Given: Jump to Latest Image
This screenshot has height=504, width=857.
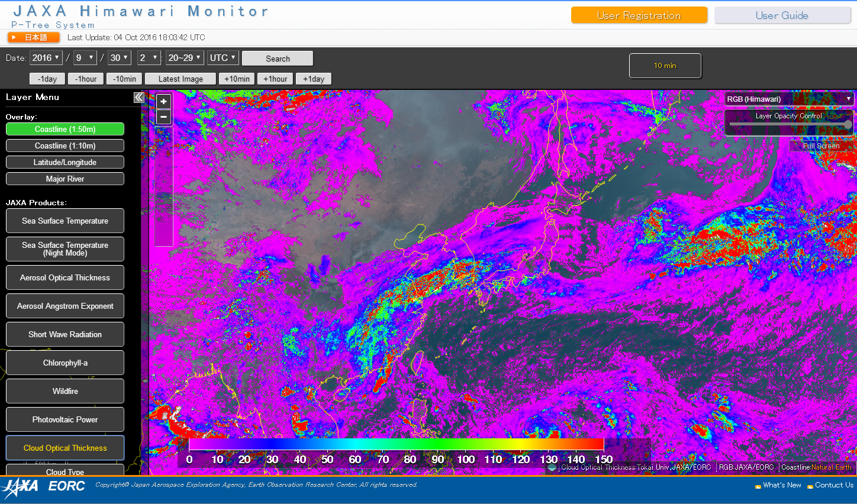Looking at the screenshot, I should (181, 79).
